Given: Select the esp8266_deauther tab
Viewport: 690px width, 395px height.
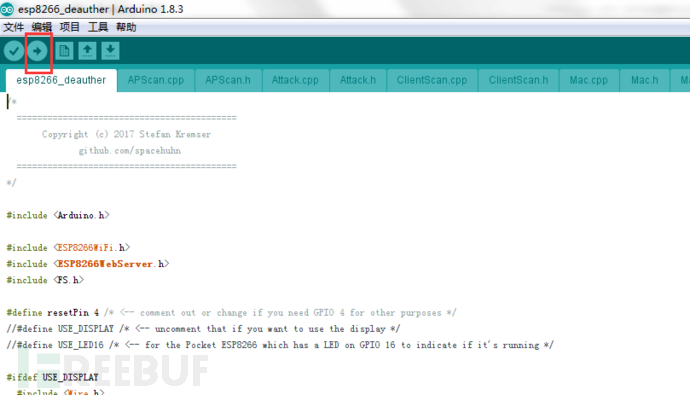Looking at the screenshot, I should click(x=61, y=80).
